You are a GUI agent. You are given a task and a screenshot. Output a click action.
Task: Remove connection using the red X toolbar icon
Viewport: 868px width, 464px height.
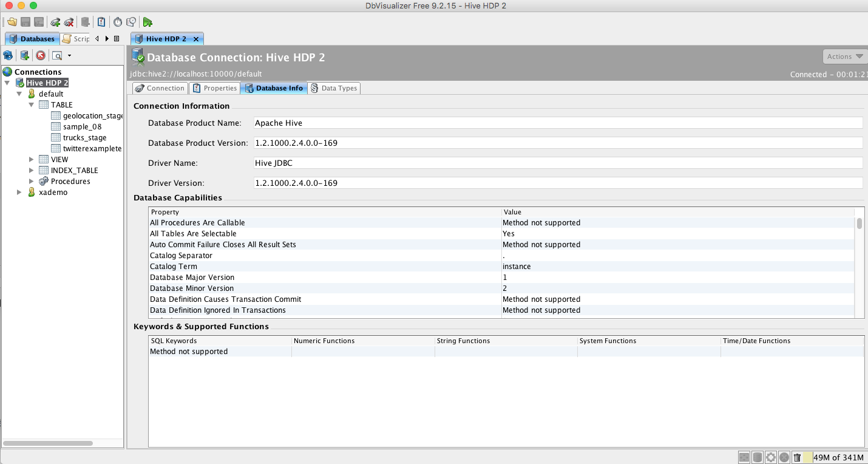69,22
